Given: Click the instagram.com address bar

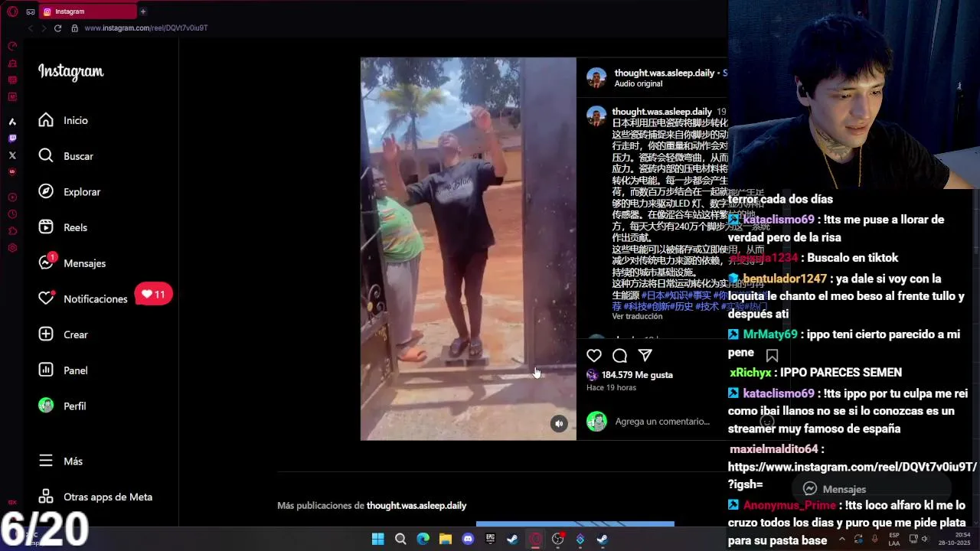Looking at the screenshot, I should click(145, 28).
